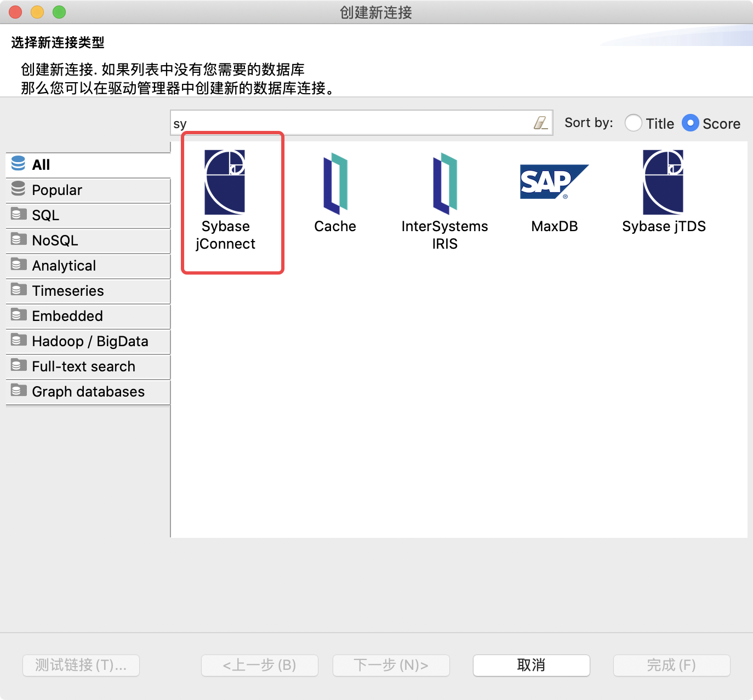Choose the InterSystems IRIS connection icon
753x700 pixels.
(x=444, y=183)
